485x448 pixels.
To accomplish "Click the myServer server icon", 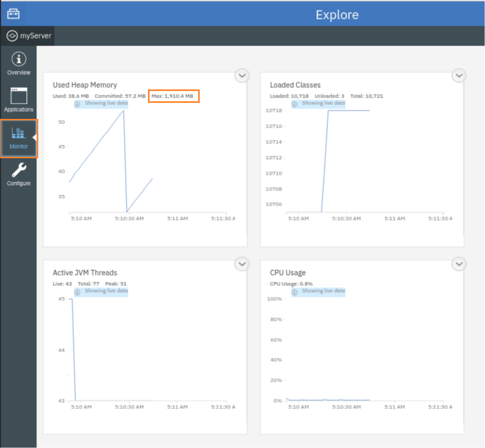I will (12, 36).
